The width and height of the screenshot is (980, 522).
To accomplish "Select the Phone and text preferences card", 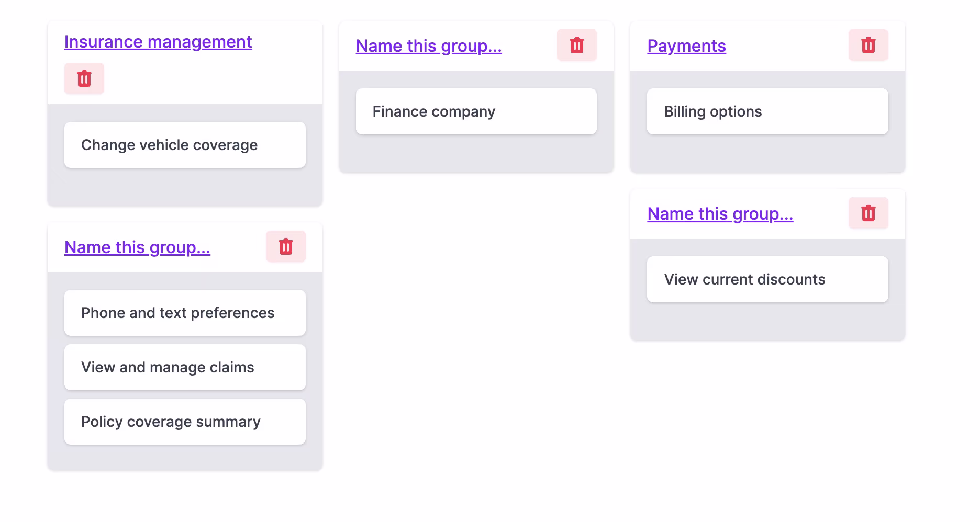I will 185,313.
